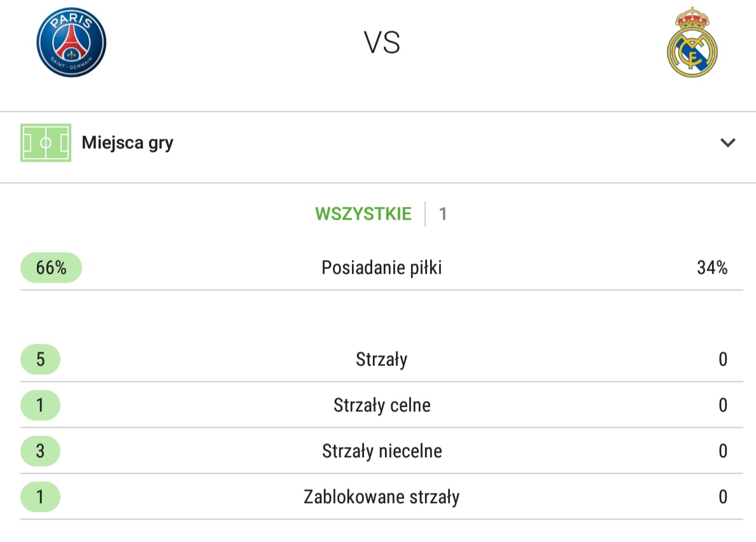
Task: Click the Strzały niecelne label
Action: (x=382, y=451)
